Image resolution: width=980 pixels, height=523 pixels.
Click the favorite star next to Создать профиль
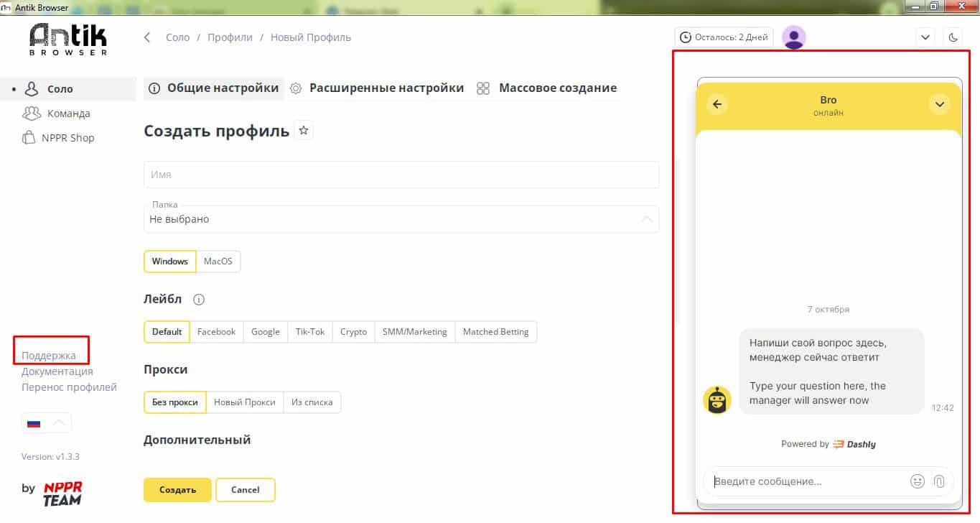coord(304,131)
